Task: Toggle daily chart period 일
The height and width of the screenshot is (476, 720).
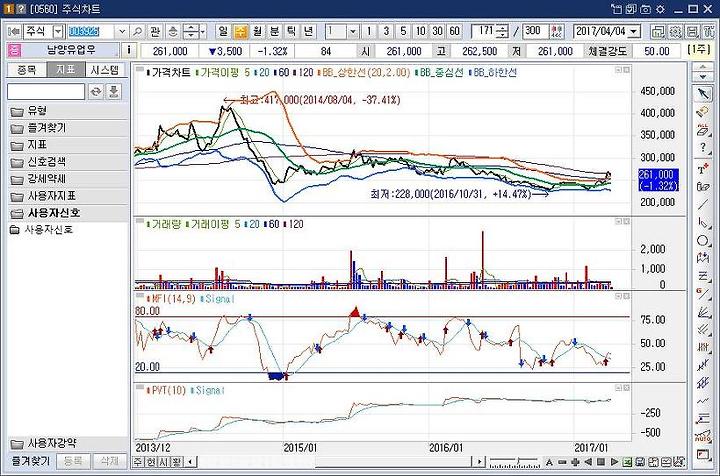Action: [223, 31]
